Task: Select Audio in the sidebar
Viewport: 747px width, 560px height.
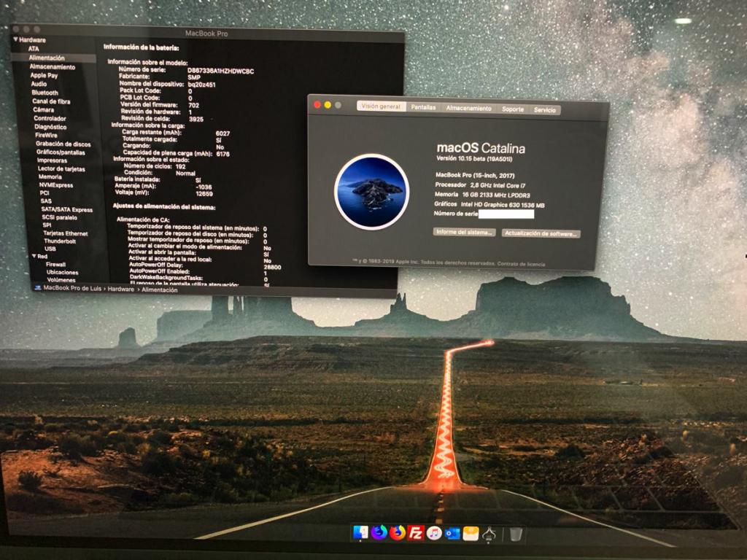Action: 39,84
